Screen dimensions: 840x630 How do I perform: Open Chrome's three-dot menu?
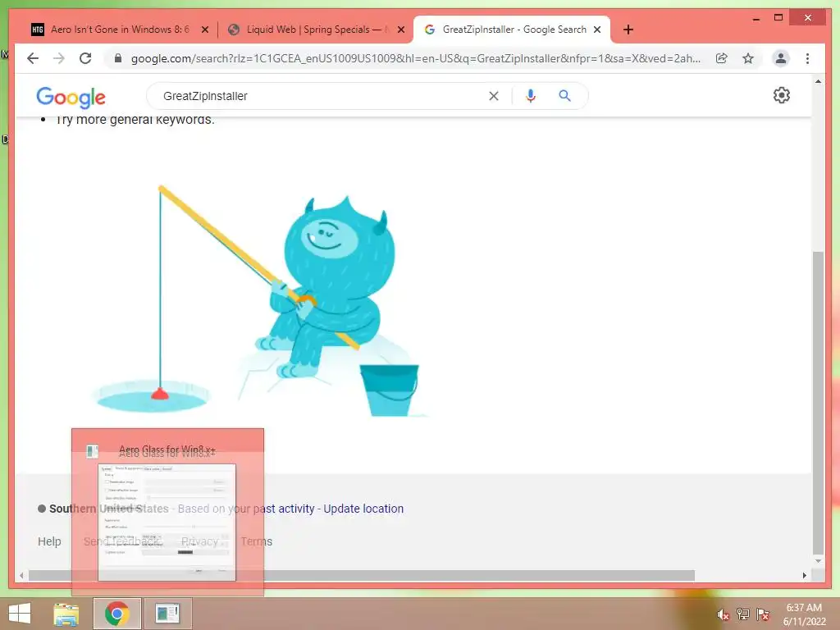pyautogui.click(x=807, y=58)
